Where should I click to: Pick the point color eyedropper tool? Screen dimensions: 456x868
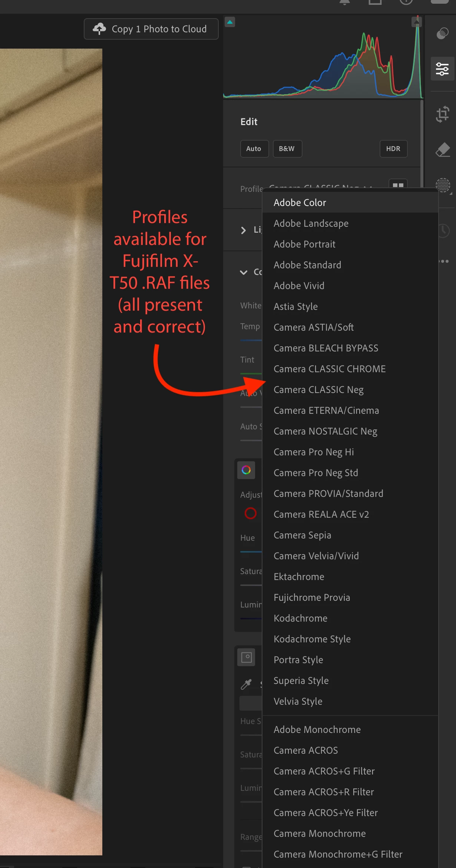tap(246, 684)
